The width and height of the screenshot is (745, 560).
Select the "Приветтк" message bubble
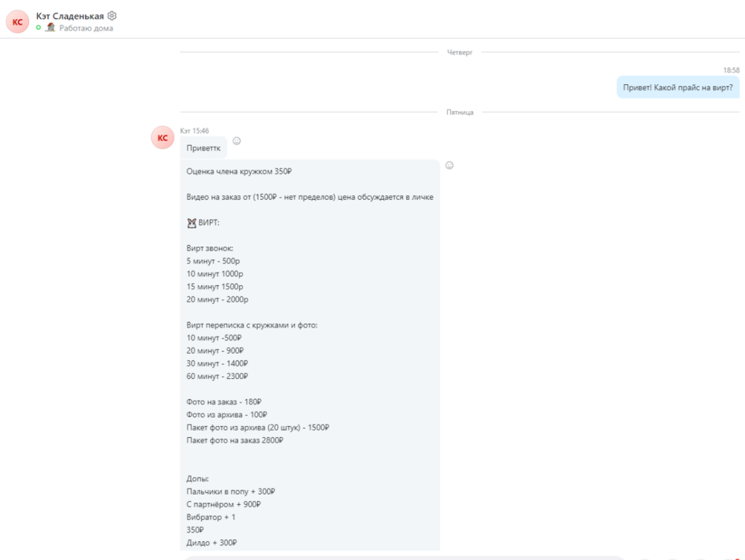(x=203, y=147)
